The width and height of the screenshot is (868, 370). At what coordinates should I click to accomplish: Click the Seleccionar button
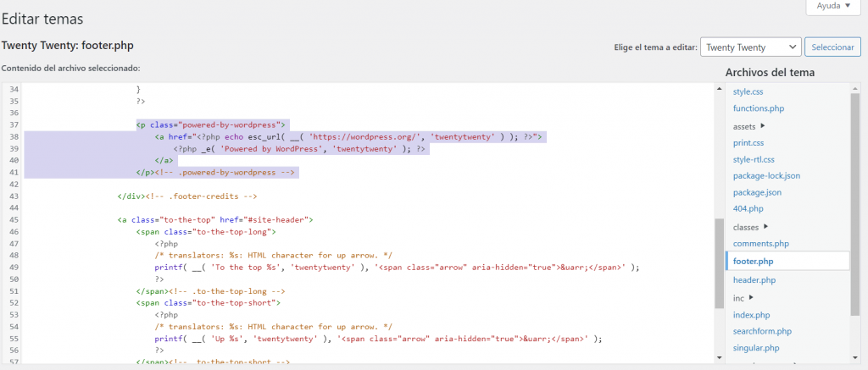[x=832, y=47]
